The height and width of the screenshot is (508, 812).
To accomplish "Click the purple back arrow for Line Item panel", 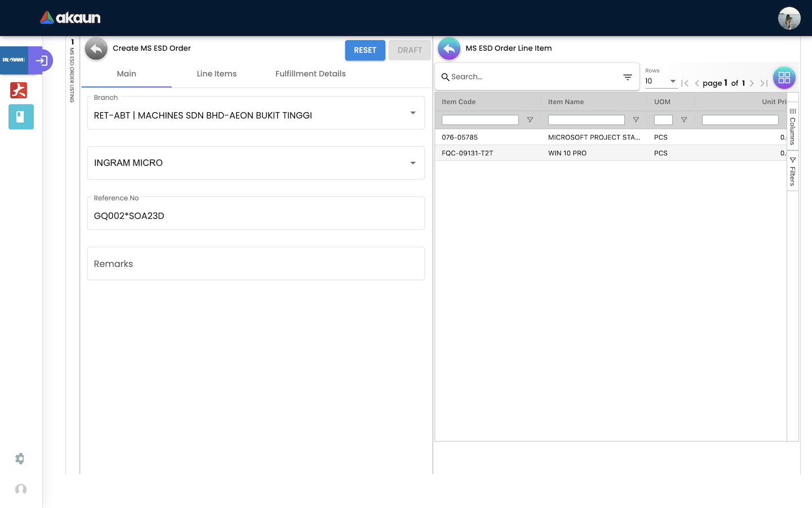I will (x=449, y=49).
